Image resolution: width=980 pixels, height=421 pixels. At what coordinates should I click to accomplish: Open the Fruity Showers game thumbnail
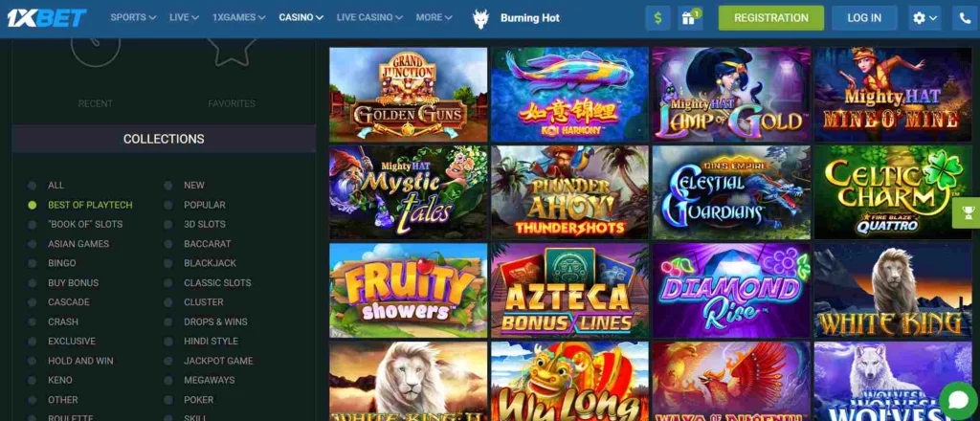408,291
